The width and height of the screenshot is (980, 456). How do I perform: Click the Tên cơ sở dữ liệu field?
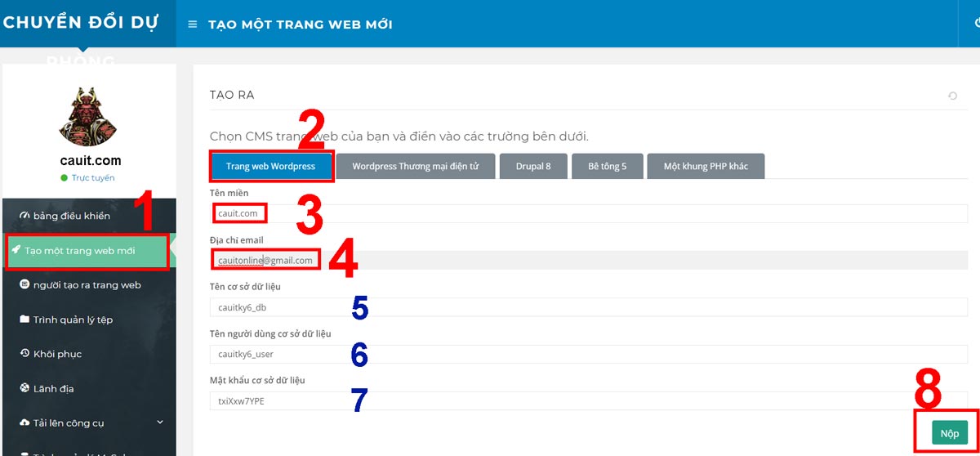[588, 307]
